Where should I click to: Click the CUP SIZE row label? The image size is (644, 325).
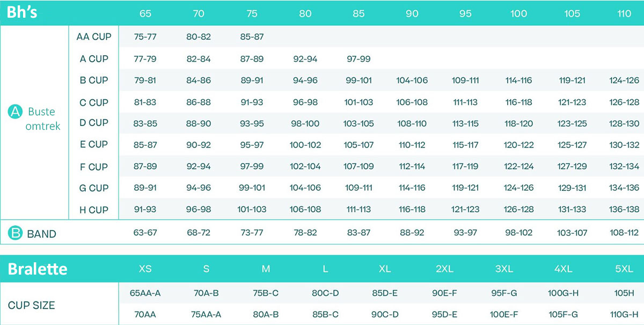coord(31,305)
